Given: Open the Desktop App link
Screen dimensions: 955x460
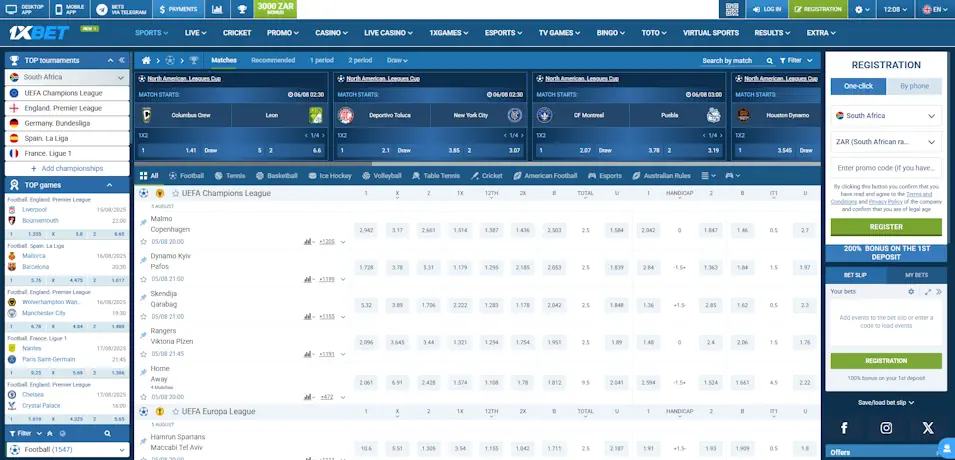Looking at the screenshot, I should [24, 9].
